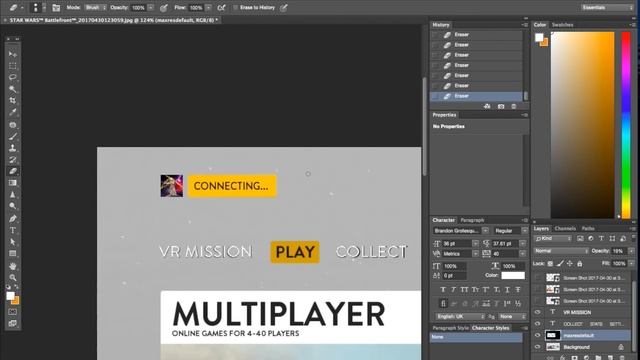
Task: Select the History Brush tool
Action: (13, 160)
